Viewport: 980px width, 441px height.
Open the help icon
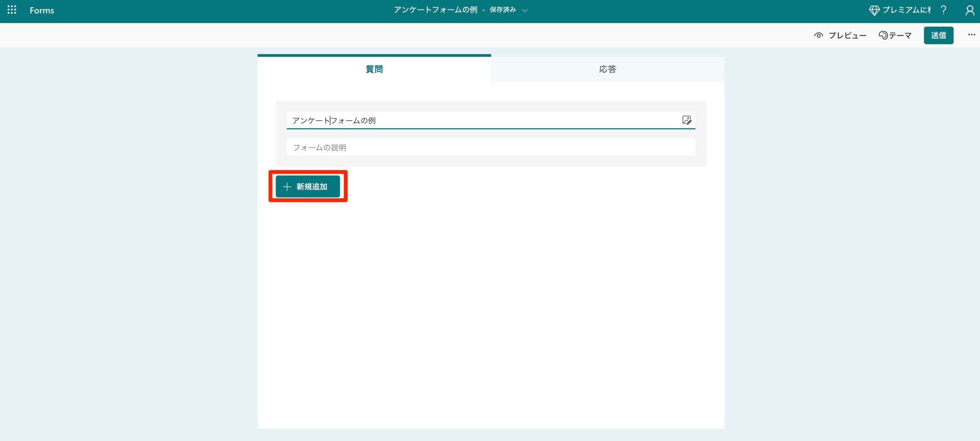[943, 10]
